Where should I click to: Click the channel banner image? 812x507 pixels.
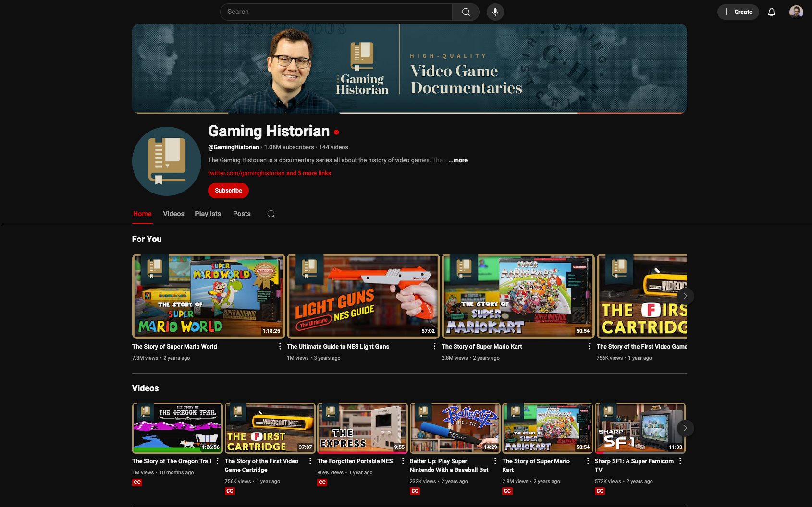409,69
